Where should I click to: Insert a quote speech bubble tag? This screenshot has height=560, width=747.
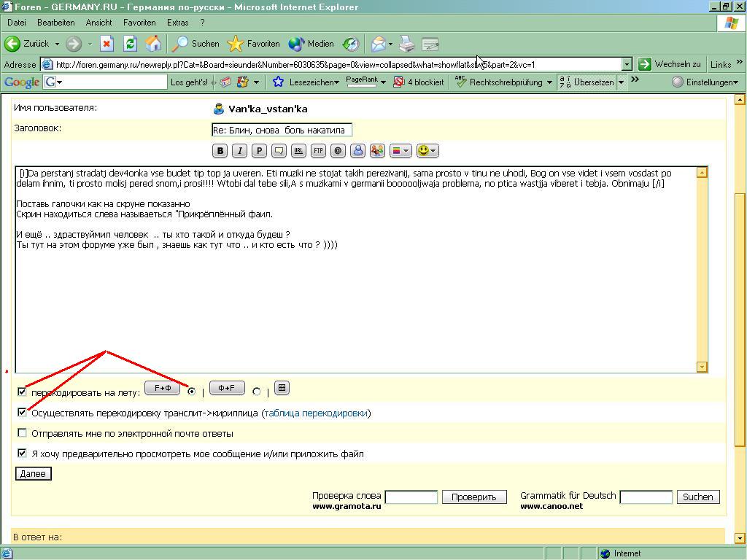click(279, 151)
